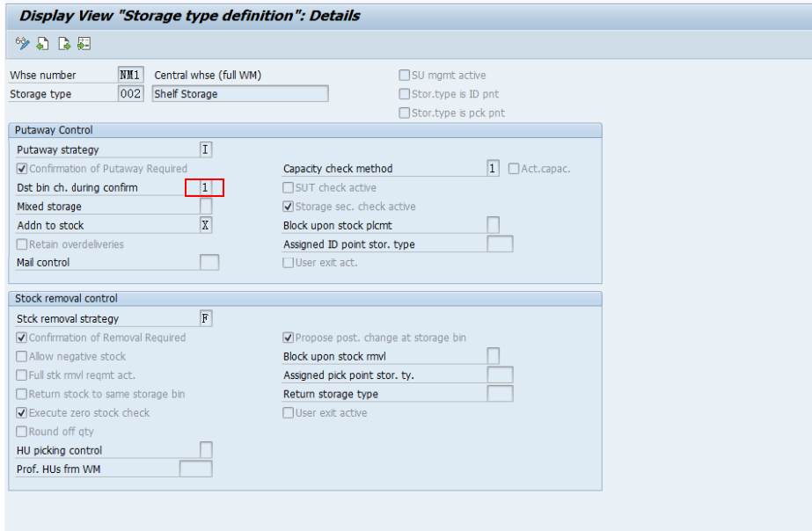Screen dimensions: 812x531
Task: Enable the Allow negative stock checkbox
Action: (19, 356)
